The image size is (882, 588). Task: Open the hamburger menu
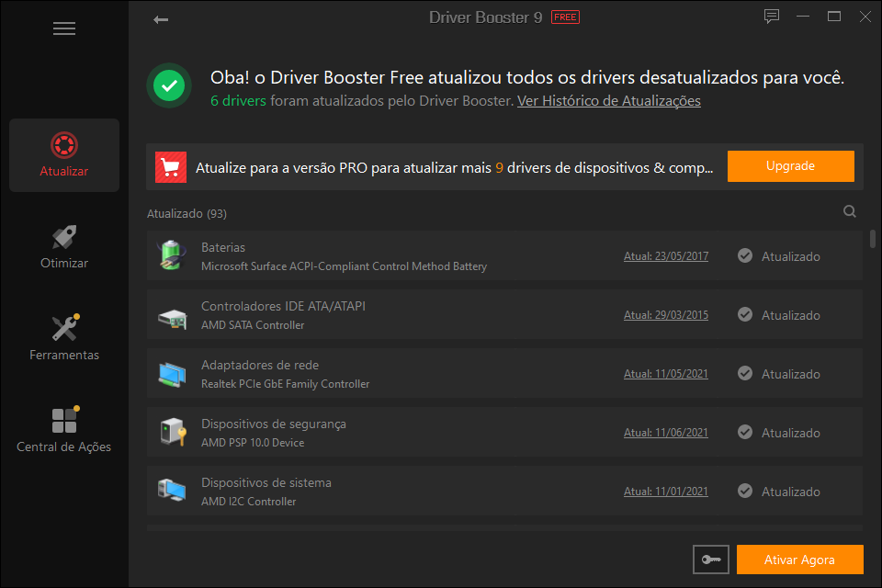pos(64,28)
